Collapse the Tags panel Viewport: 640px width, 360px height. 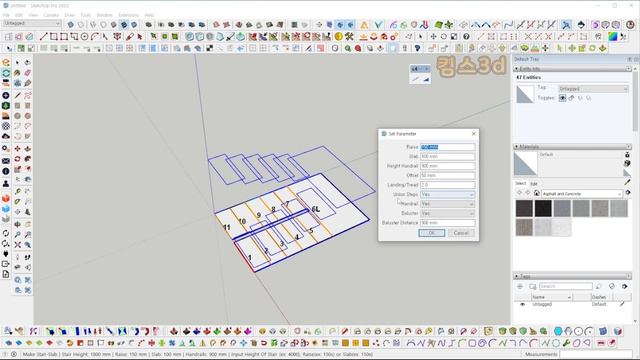pos(516,276)
